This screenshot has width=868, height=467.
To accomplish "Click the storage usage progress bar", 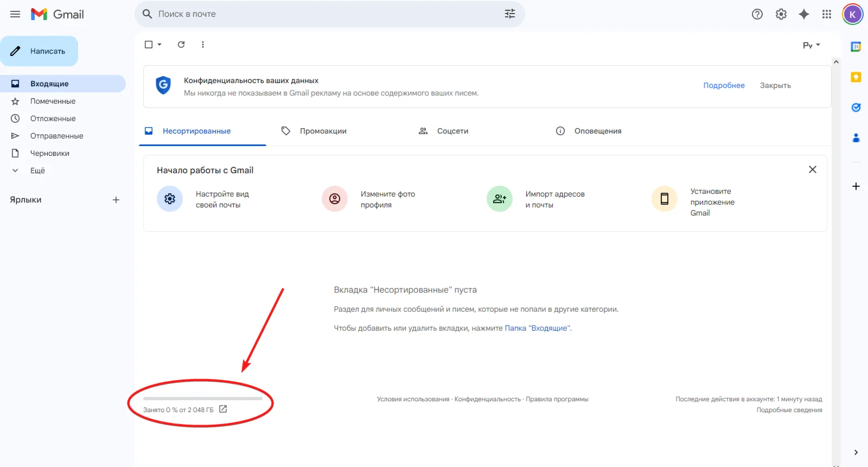I will pyautogui.click(x=203, y=399).
